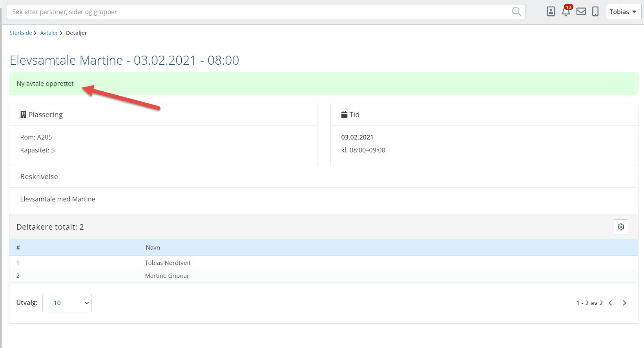Go to next page of participants
This screenshot has width=644, height=348.
(x=624, y=303)
